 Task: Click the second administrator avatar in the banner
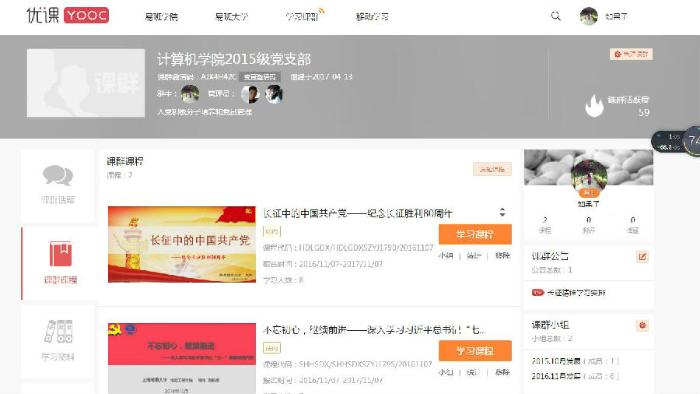pos(273,94)
